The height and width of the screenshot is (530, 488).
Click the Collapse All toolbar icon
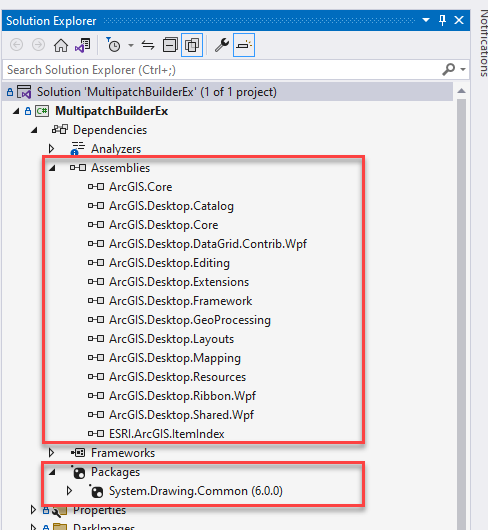(170, 45)
